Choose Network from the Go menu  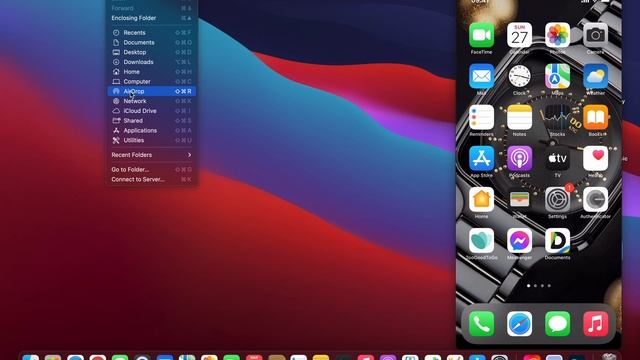point(152,101)
